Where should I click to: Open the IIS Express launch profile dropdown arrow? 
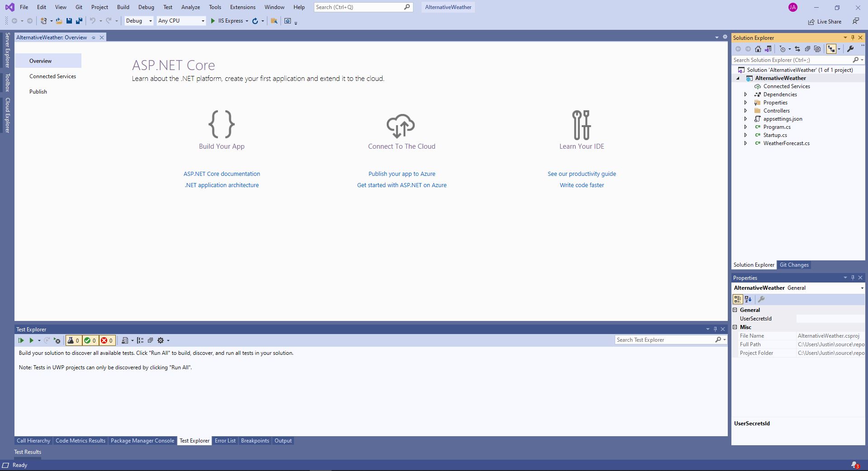pyautogui.click(x=247, y=21)
